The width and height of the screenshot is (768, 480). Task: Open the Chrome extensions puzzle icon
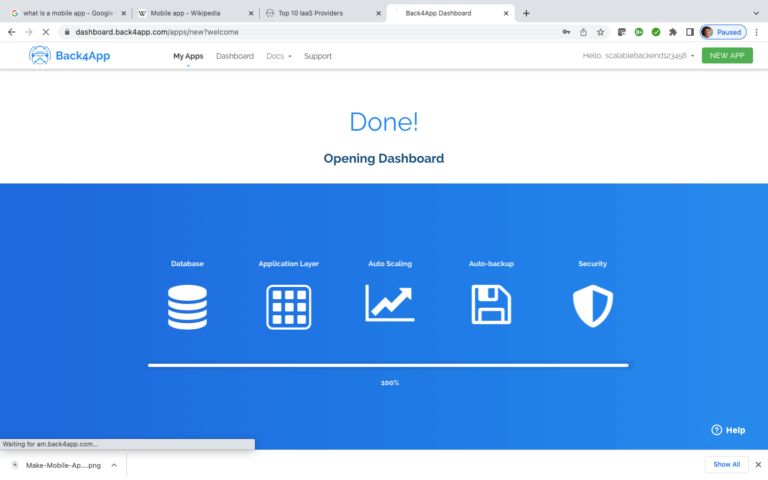[x=673, y=32]
